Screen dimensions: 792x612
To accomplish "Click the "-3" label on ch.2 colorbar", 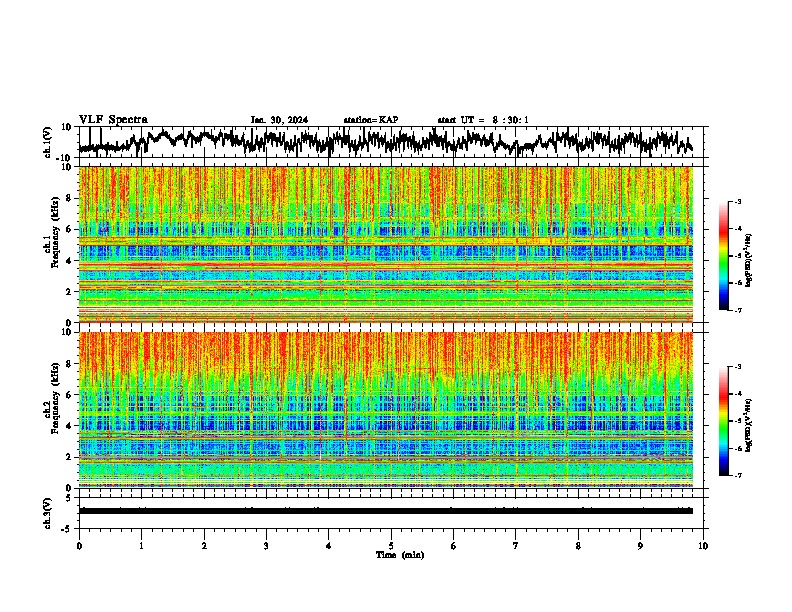I will point(738,367).
